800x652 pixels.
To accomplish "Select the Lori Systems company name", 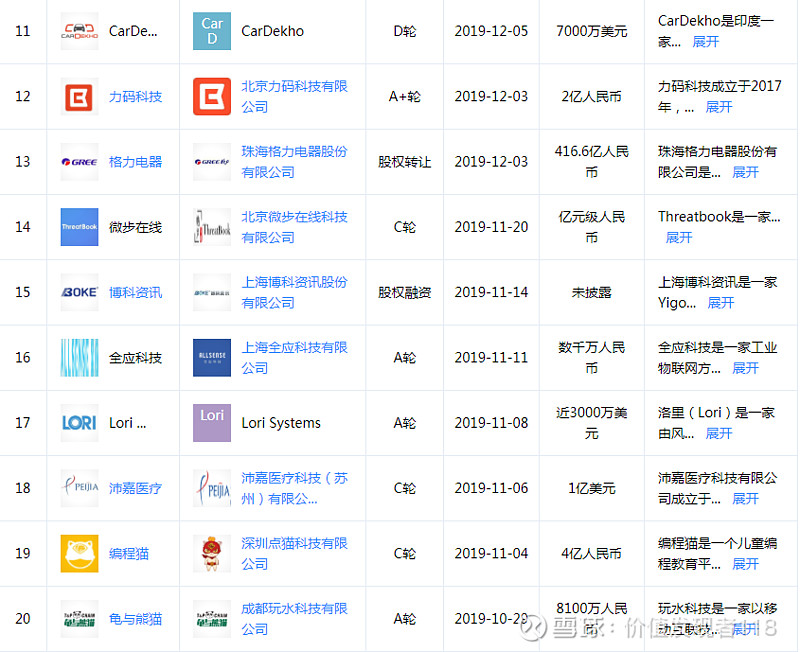I will coord(281,423).
